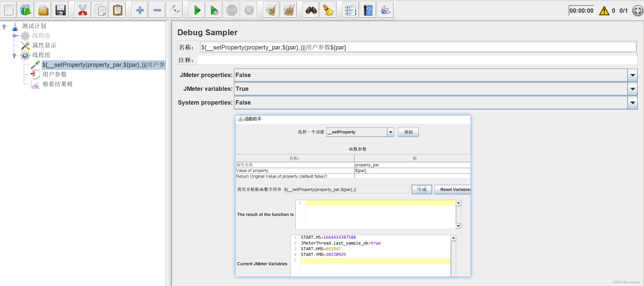Open the Search binoculars icon
This screenshot has height=286, width=644.
311,10
